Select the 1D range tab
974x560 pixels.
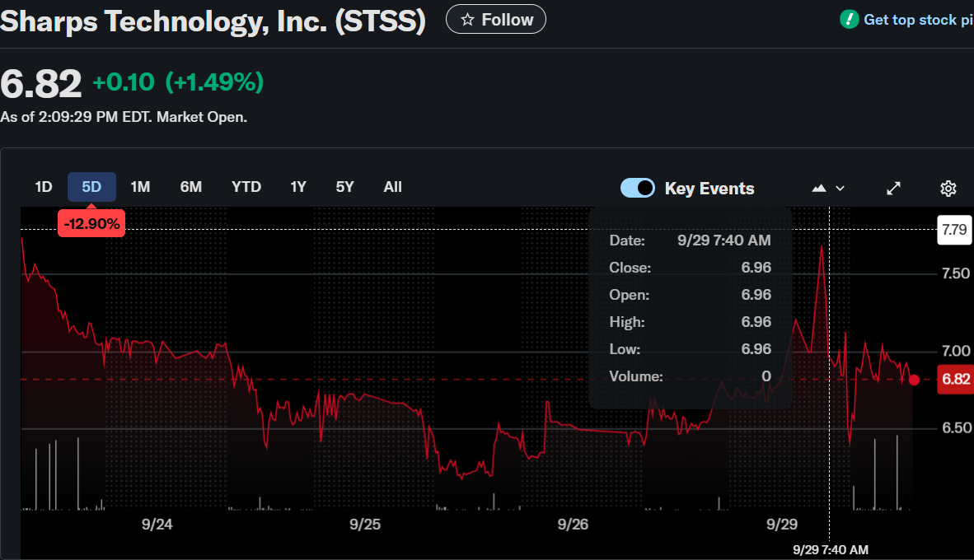point(44,187)
